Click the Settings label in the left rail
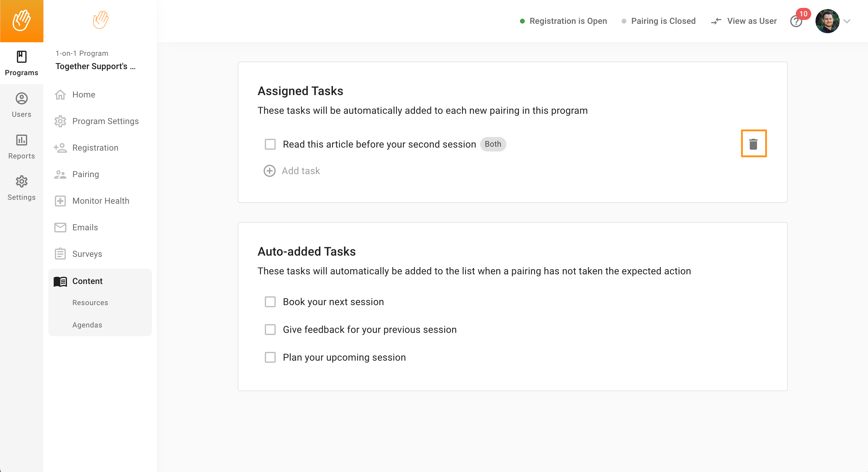This screenshot has height=472, width=868. point(22,198)
